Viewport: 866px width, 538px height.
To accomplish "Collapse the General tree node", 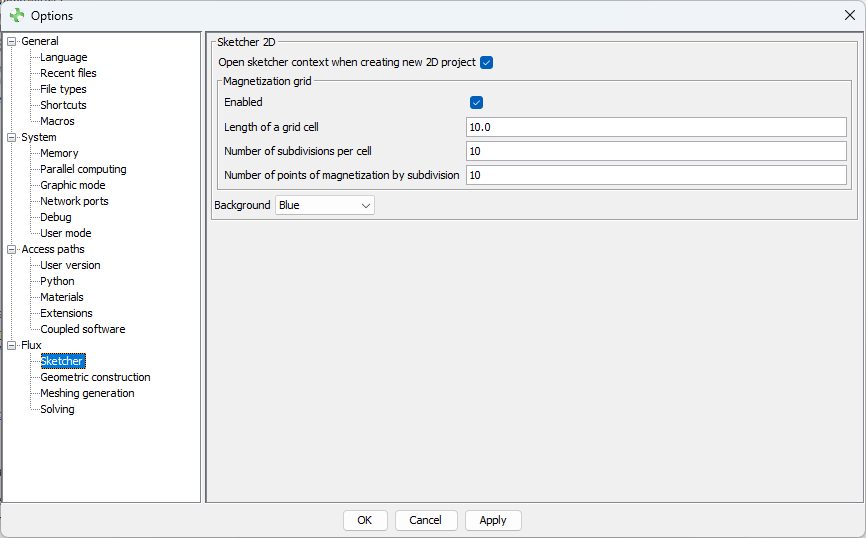I will 12,41.
